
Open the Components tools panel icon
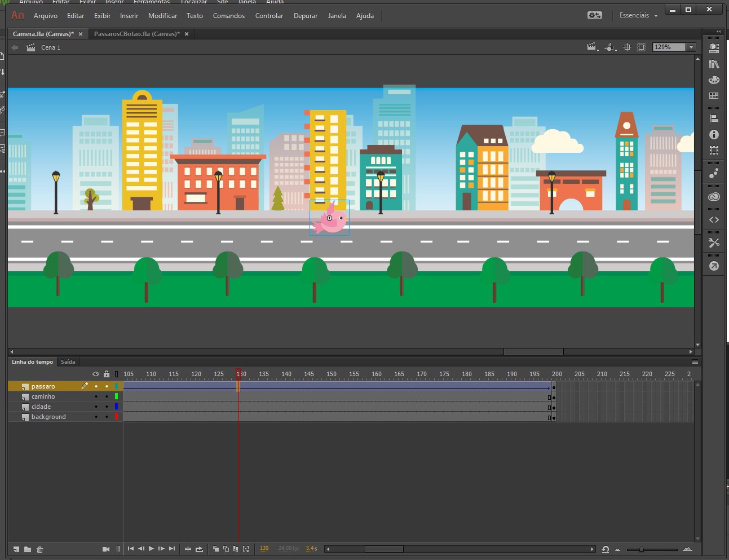click(x=714, y=243)
